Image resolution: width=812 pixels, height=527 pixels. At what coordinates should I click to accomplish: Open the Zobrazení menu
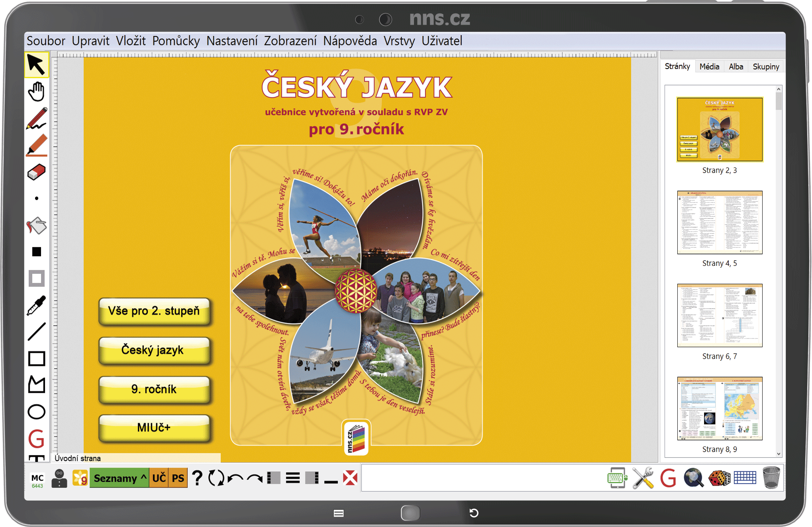click(290, 41)
